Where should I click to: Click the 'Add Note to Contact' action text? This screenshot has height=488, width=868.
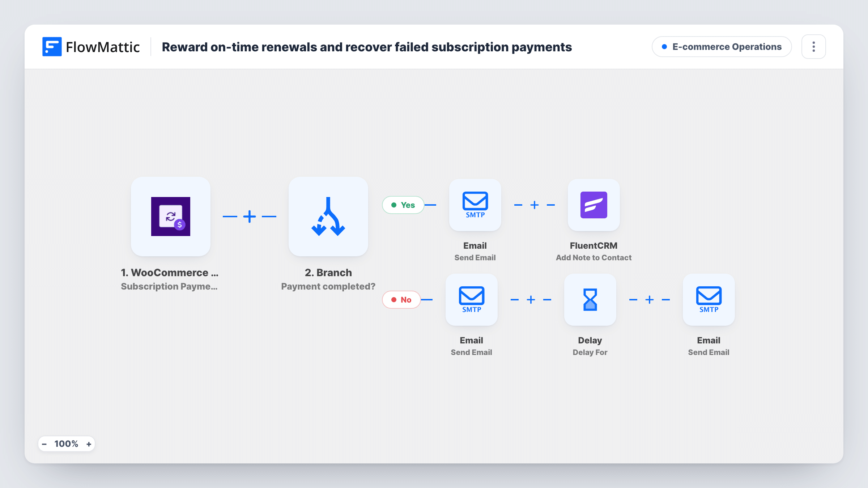pyautogui.click(x=594, y=257)
